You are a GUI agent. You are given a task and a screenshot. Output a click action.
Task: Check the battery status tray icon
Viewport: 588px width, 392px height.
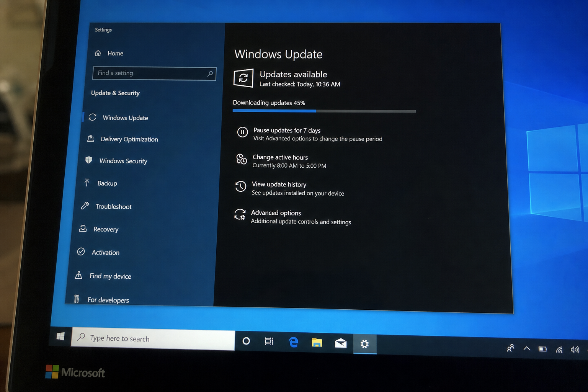coord(542,349)
